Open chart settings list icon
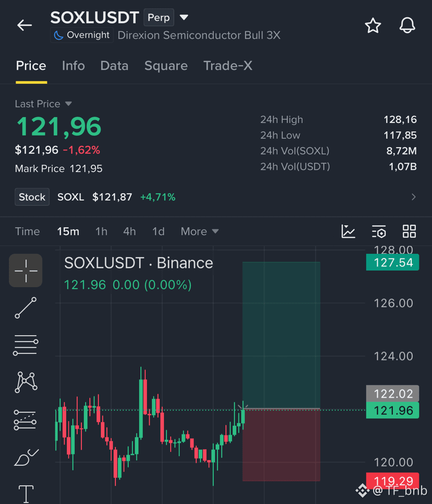Image resolution: width=432 pixels, height=504 pixels. [379, 231]
